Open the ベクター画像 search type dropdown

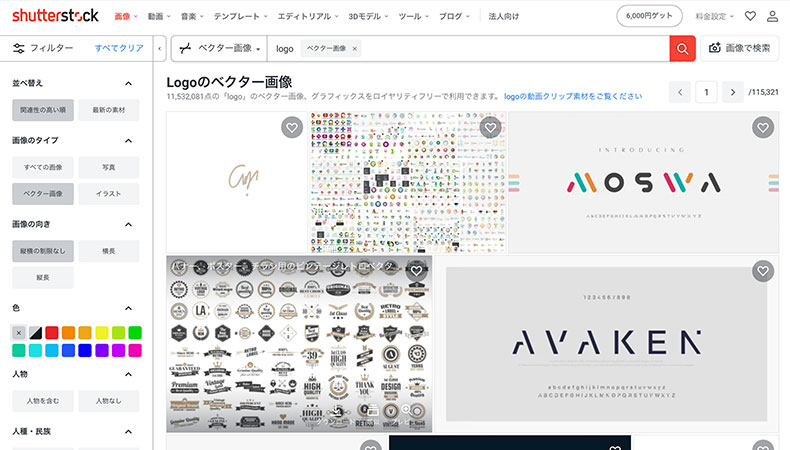click(219, 48)
